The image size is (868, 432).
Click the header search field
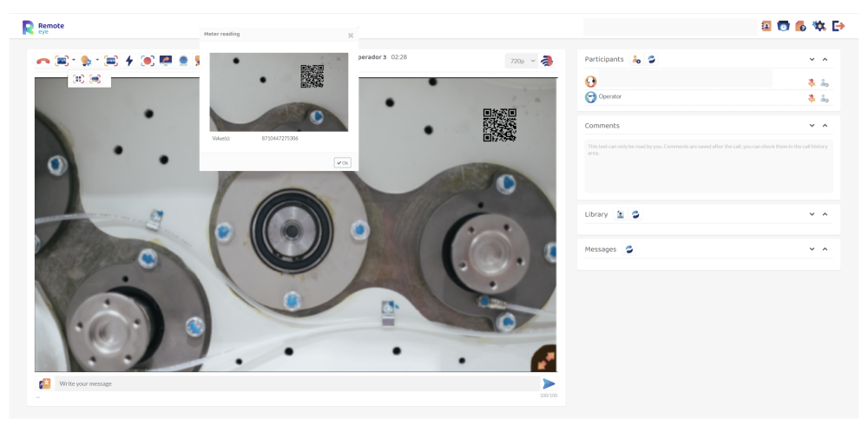[670, 27]
